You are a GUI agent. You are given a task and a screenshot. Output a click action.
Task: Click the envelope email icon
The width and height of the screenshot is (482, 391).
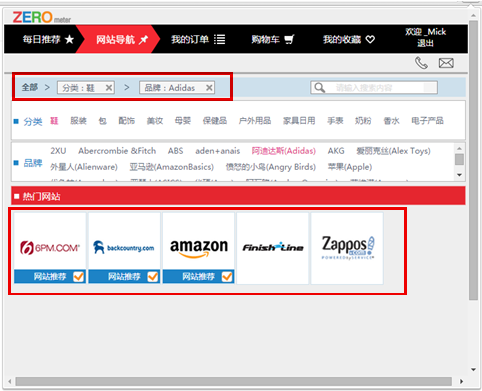coord(446,63)
